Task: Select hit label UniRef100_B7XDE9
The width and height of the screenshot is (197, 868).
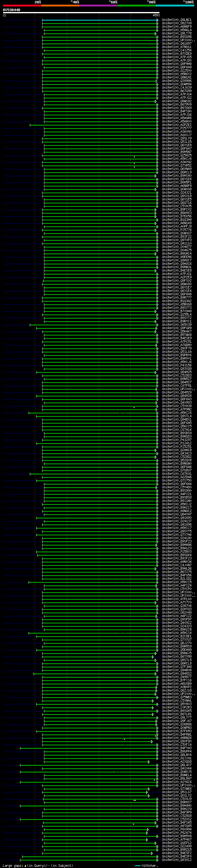Action: [x=176, y=54]
